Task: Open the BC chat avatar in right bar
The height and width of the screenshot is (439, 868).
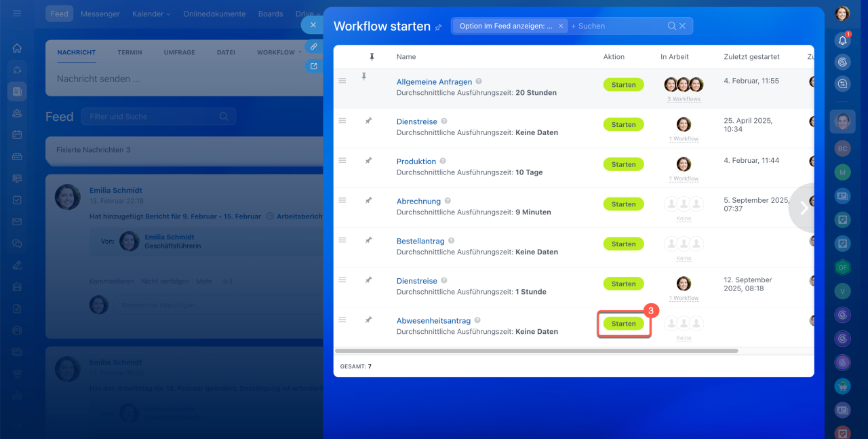Action: pos(842,148)
